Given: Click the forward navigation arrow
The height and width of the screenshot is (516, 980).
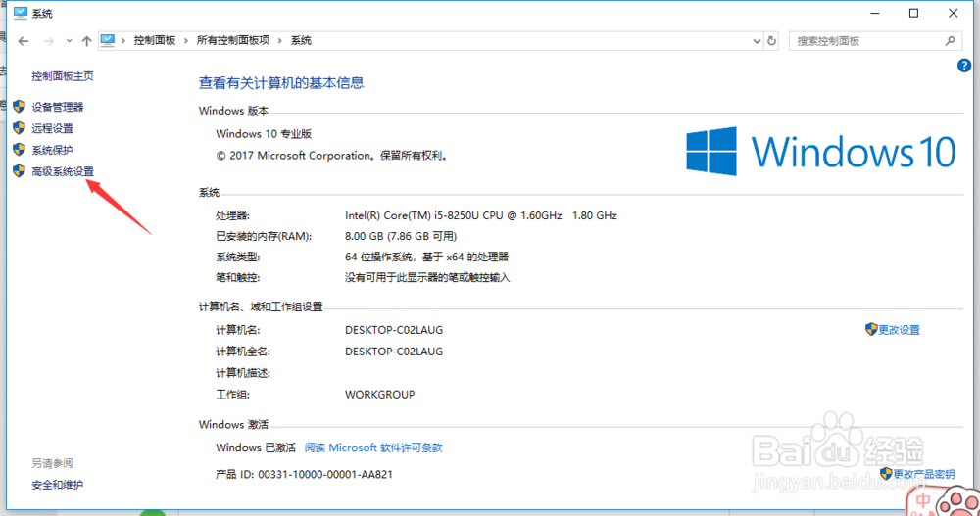Looking at the screenshot, I should pyautogui.click(x=49, y=41).
